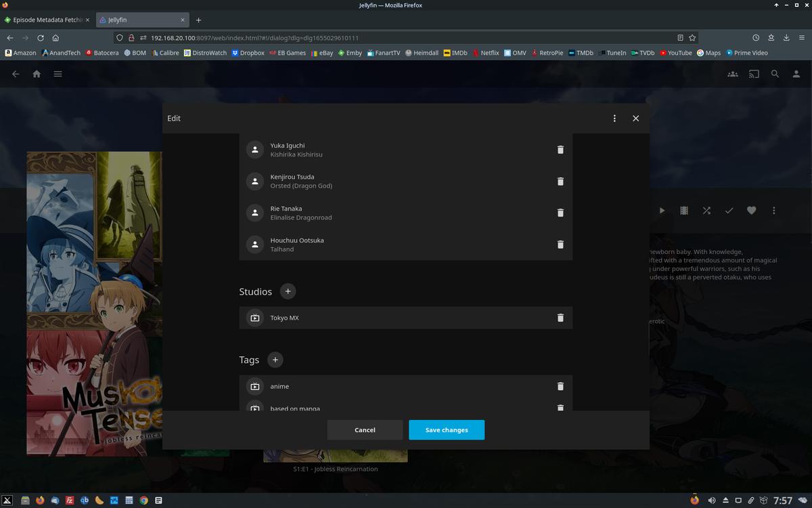The image size is (812, 508).
Task: Add a new studio with plus button
Action: pos(288,291)
